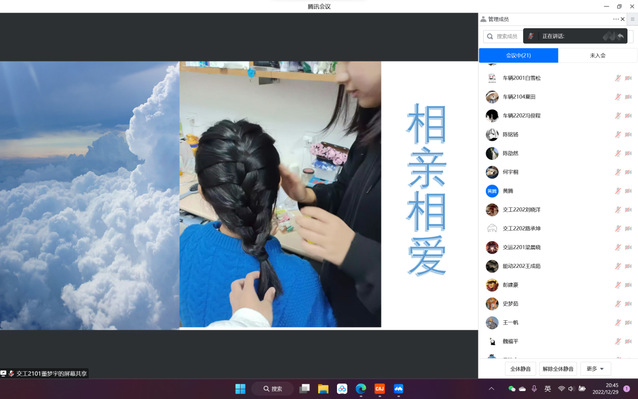
Task: Toggle microphone mute for 车辆2001 member
Action: (x=618, y=78)
